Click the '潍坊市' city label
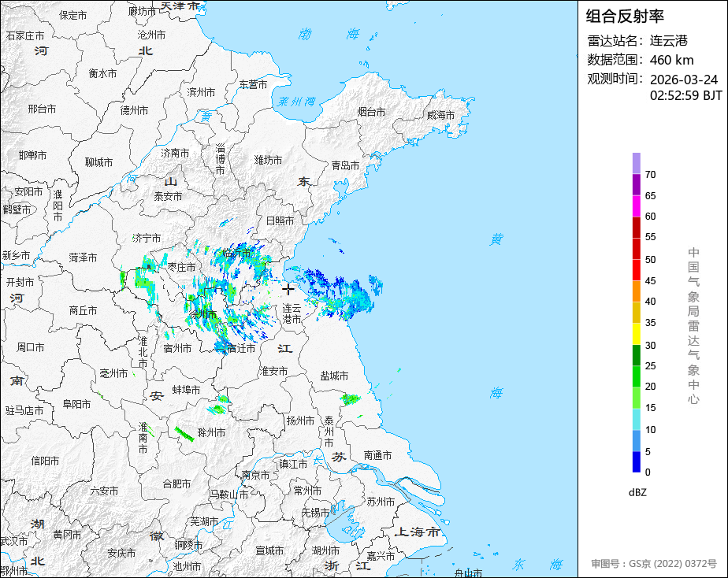728x578 pixels. (268, 160)
